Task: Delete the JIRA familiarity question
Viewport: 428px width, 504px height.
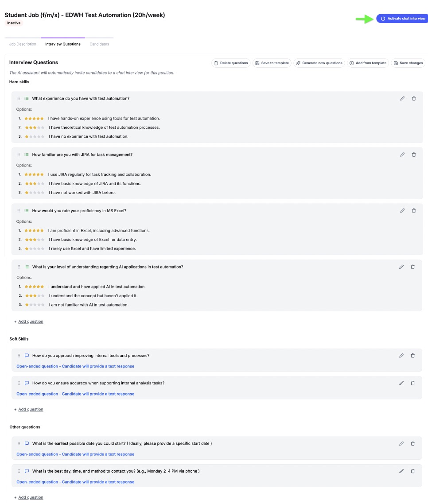Action: pyautogui.click(x=414, y=155)
